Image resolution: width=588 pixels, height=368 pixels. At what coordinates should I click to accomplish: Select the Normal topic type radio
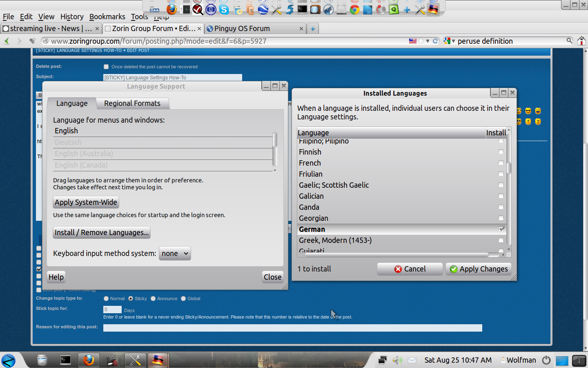click(106, 298)
